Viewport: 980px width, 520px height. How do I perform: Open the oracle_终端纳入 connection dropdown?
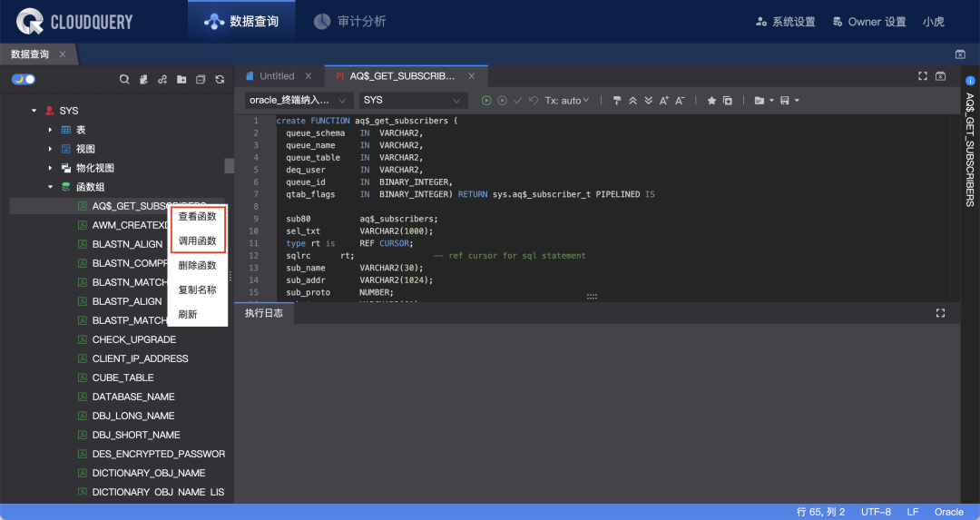299,101
